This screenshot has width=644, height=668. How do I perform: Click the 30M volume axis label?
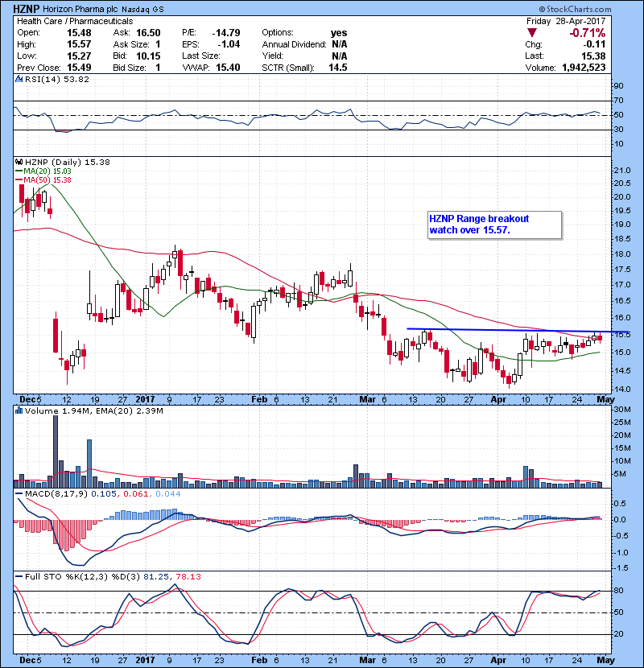coord(622,410)
